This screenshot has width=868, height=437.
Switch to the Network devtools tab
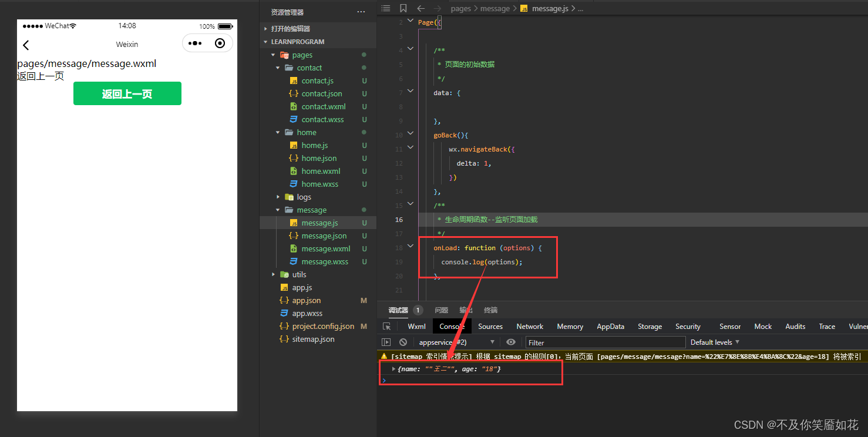coord(530,327)
